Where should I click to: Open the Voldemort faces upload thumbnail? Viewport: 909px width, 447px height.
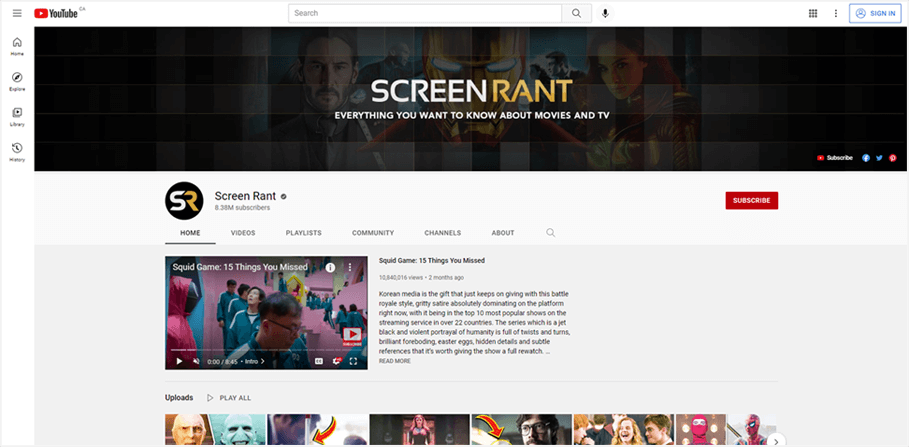(216, 430)
